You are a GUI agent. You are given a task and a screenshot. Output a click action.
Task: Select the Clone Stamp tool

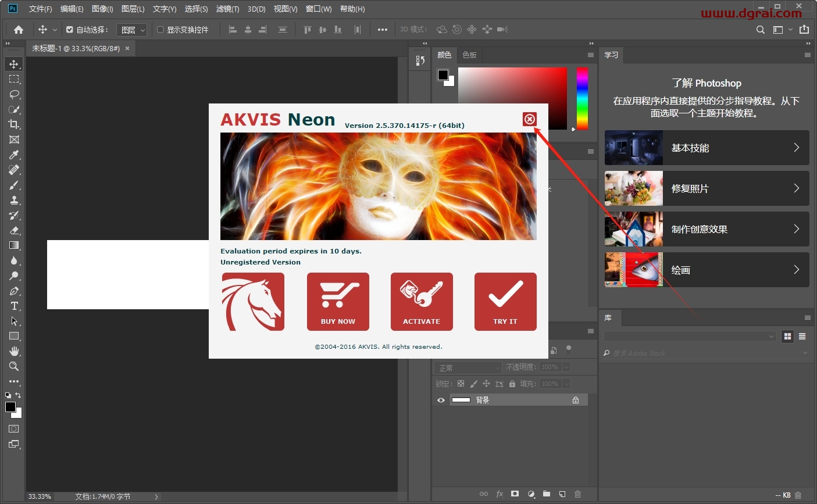(14, 200)
